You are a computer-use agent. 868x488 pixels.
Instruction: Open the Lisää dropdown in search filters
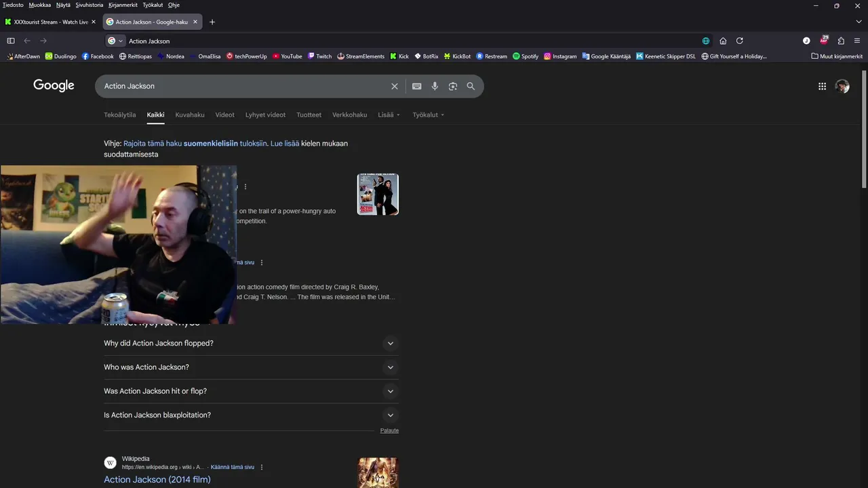click(389, 115)
